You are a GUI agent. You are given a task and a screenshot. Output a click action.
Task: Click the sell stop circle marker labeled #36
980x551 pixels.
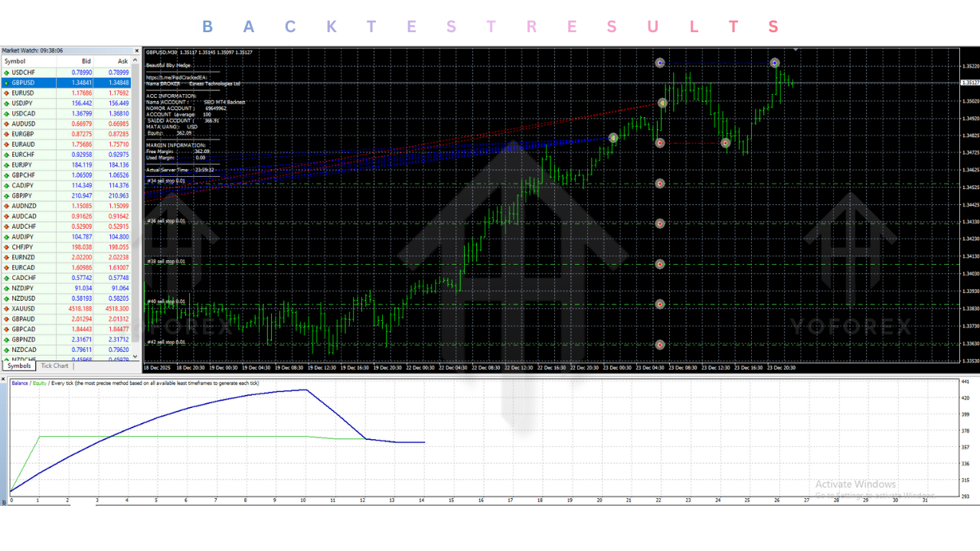[659, 223]
